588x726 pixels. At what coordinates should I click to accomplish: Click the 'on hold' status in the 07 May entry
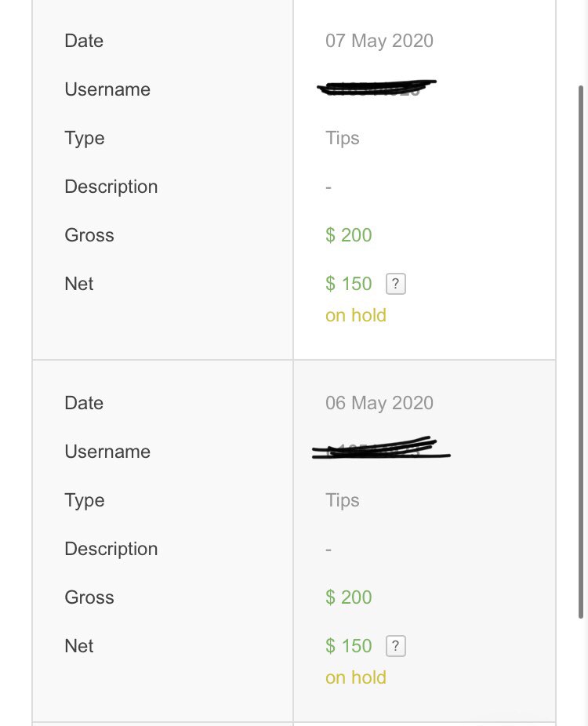[356, 315]
